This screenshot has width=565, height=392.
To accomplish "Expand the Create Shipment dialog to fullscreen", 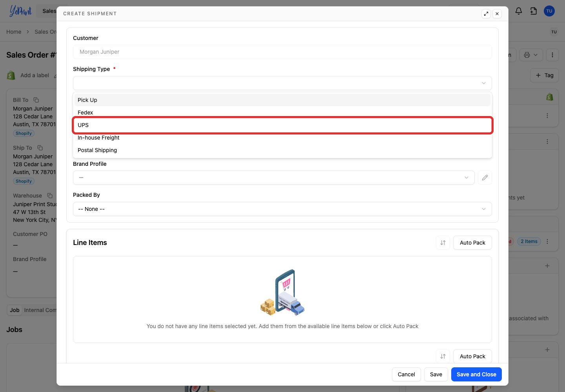I will point(486,14).
